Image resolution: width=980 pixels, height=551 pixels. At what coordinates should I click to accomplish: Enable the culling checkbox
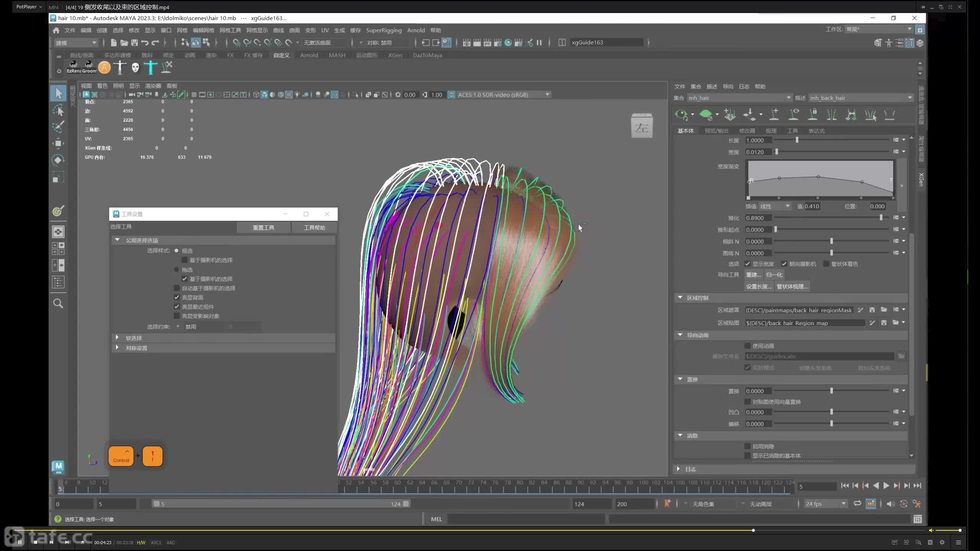pyautogui.click(x=747, y=446)
